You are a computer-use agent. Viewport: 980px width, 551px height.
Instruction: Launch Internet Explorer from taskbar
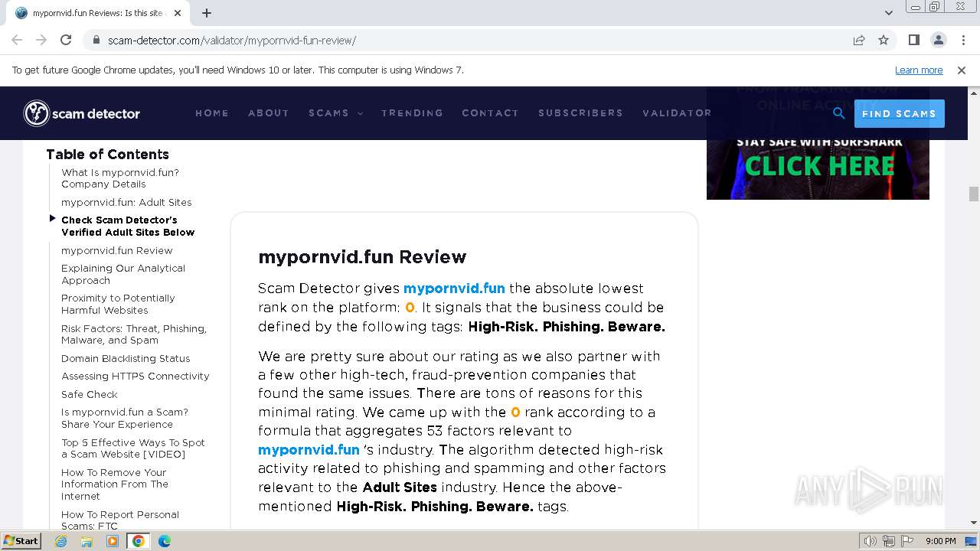[60, 541]
